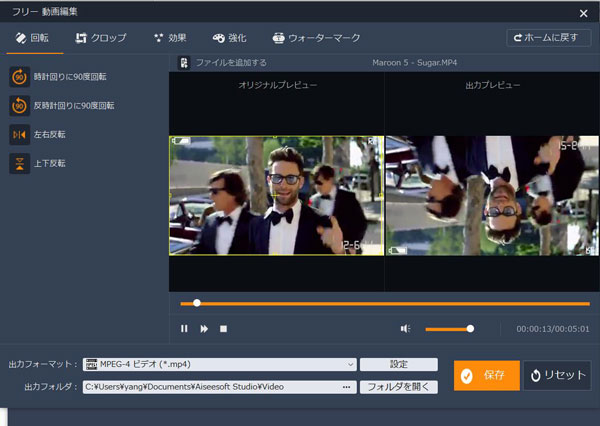Click the fast forward button
600x426 pixels.
point(204,329)
